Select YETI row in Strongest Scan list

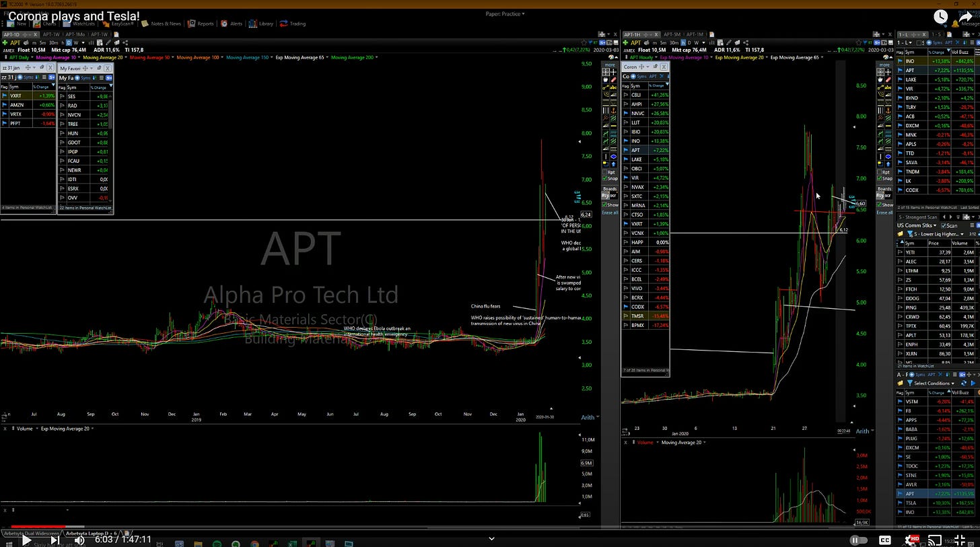936,252
